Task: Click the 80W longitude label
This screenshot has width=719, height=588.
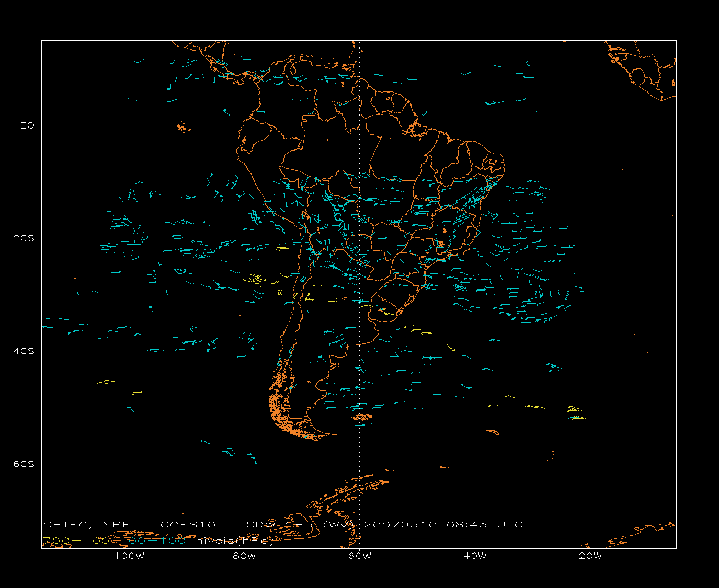Action: pyautogui.click(x=244, y=556)
